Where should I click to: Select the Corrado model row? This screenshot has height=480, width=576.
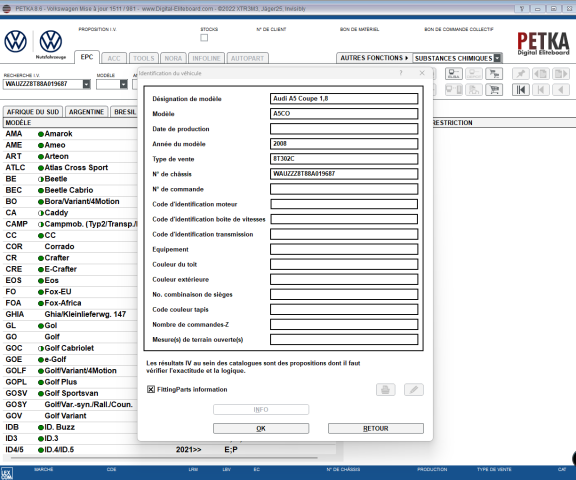point(70,246)
